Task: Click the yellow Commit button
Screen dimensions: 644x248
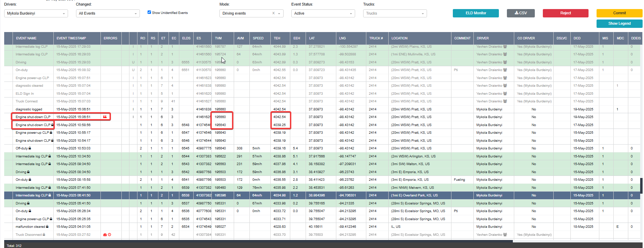Action: coord(619,13)
